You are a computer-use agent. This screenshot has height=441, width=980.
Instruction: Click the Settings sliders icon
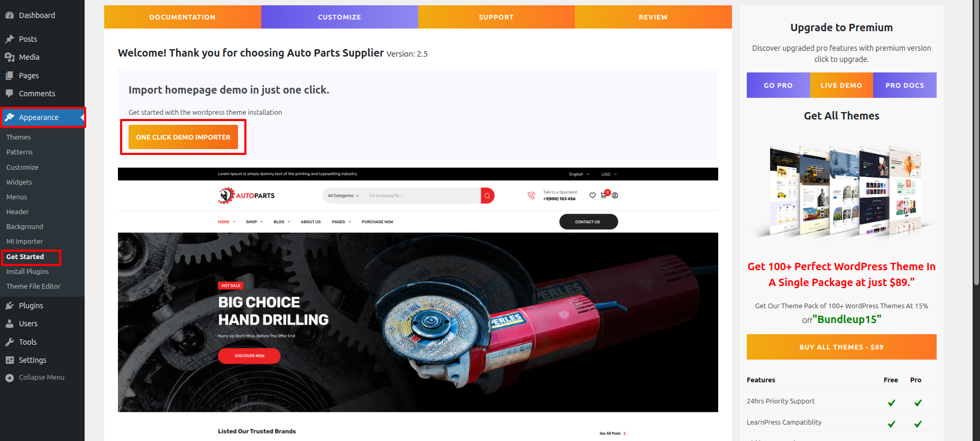(x=10, y=360)
